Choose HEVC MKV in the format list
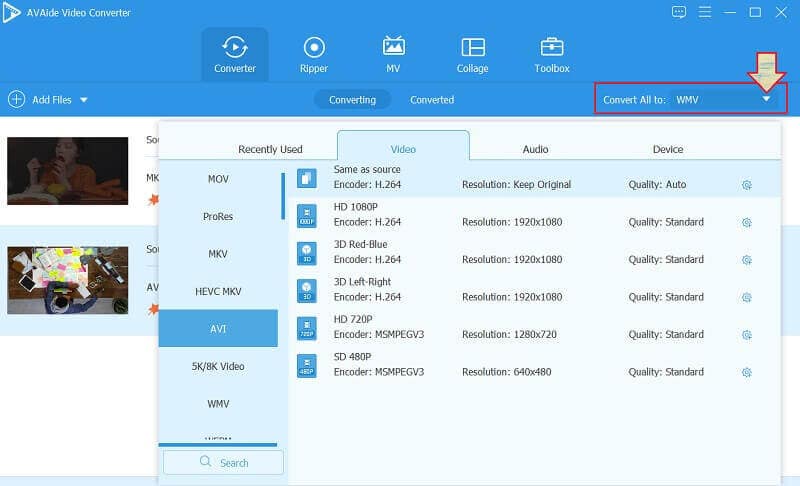Image resolution: width=800 pixels, height=486 pixels. pos(218,291)
